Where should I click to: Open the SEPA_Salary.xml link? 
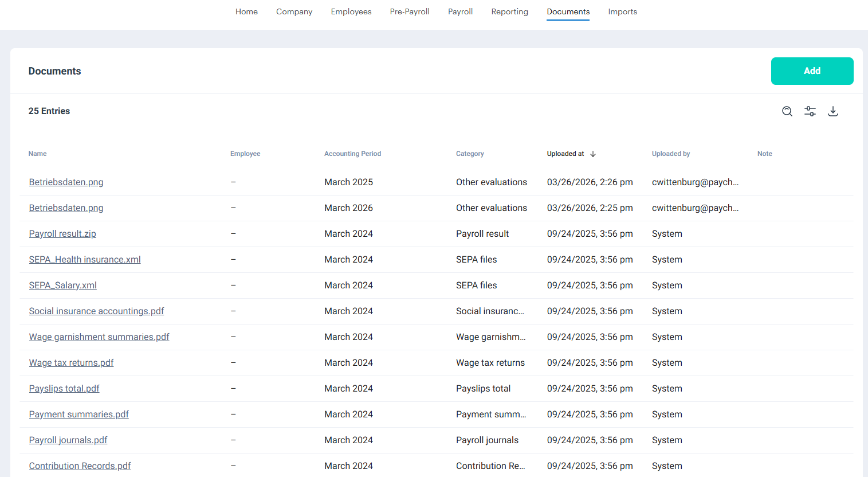point(63,286)
